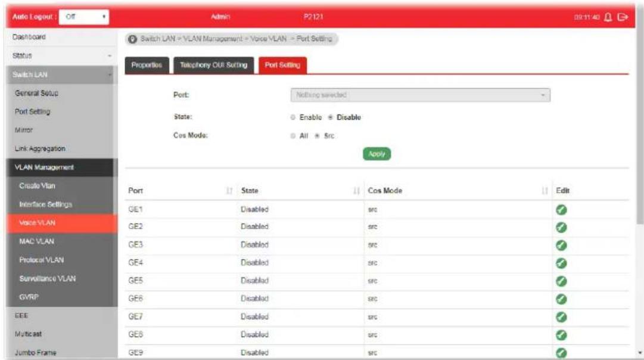Edit port GE6 settings

(561, 299)
